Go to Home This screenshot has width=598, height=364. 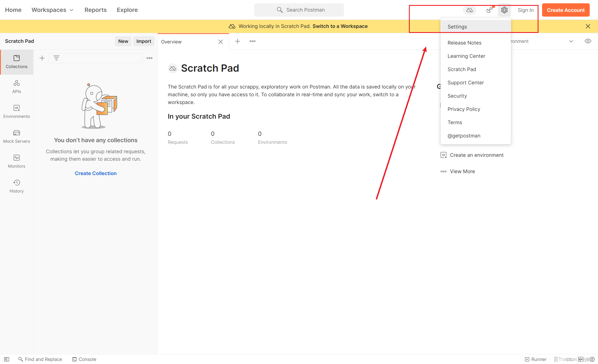coord(13,10)
